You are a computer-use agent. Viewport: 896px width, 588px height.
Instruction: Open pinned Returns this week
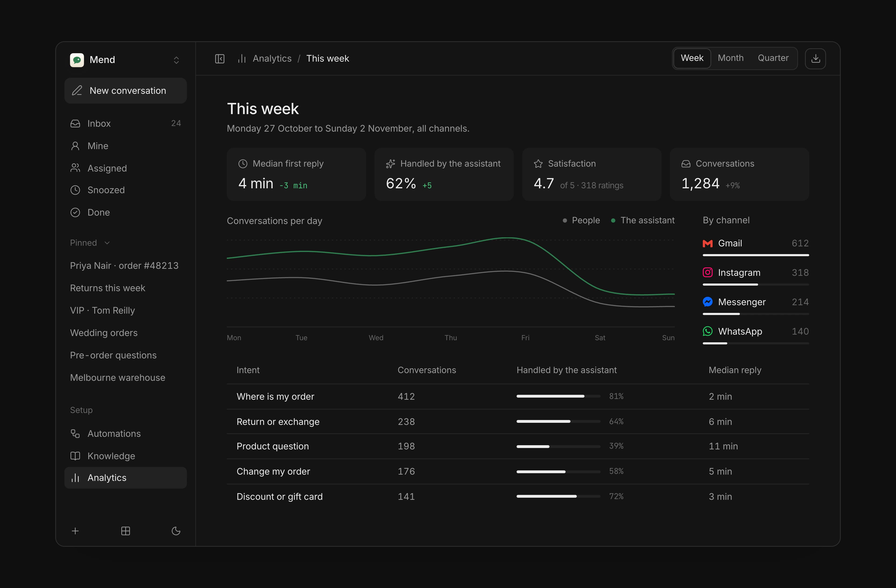click(x=108, y=288)
